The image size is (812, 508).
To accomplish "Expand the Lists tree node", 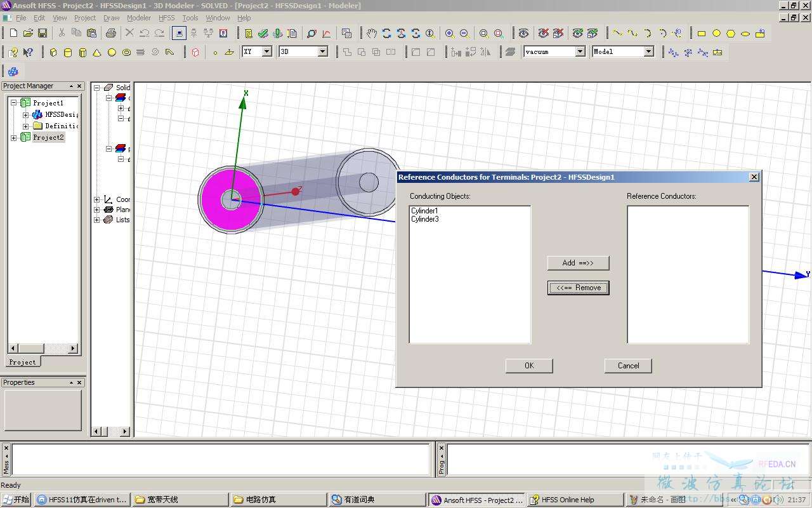I will [97, 220].
